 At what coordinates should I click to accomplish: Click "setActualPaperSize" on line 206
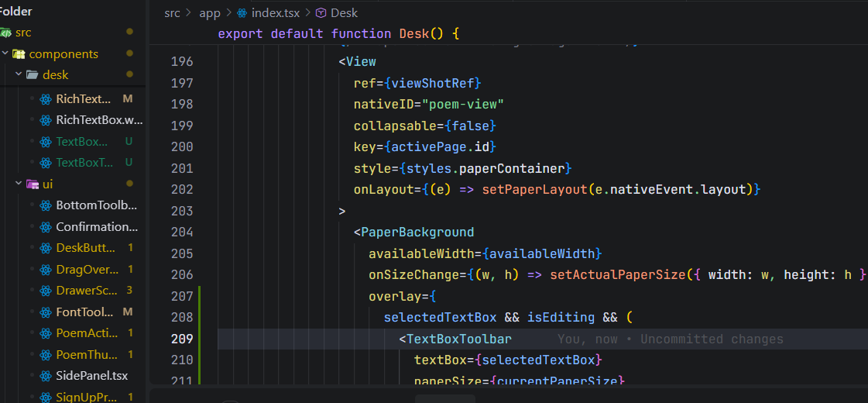pyautogui.click(x=619, y=275)
